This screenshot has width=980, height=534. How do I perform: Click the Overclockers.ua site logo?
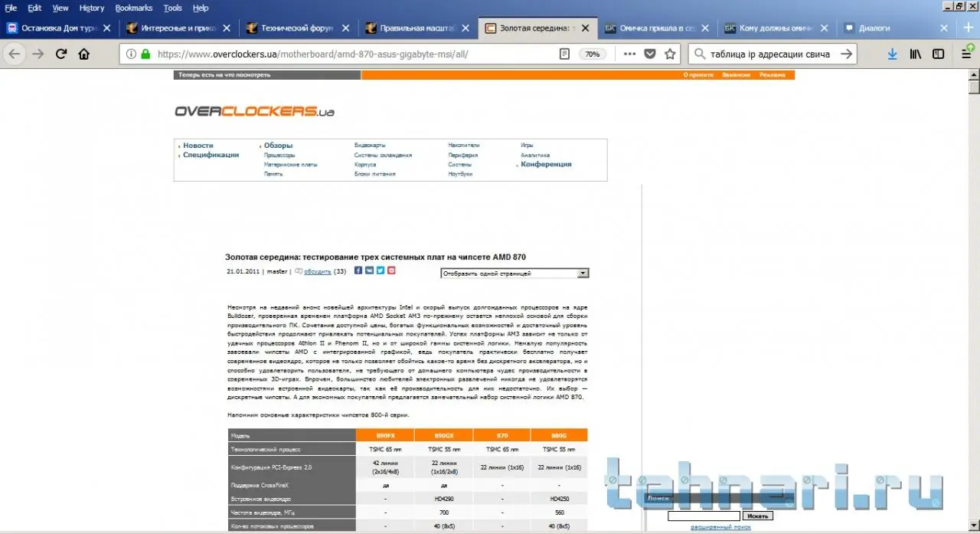[x=254, y=111]
